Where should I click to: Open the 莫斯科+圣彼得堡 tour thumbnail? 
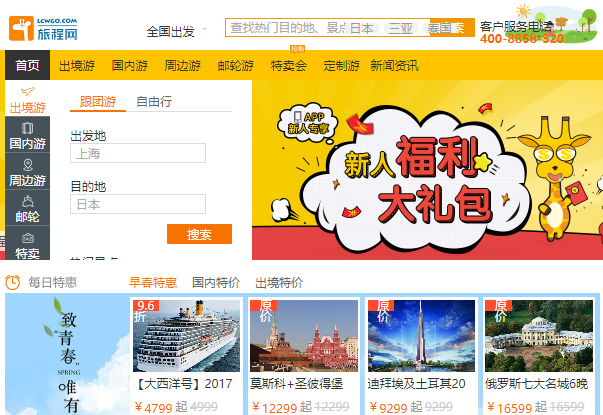(x=304, y=336)
